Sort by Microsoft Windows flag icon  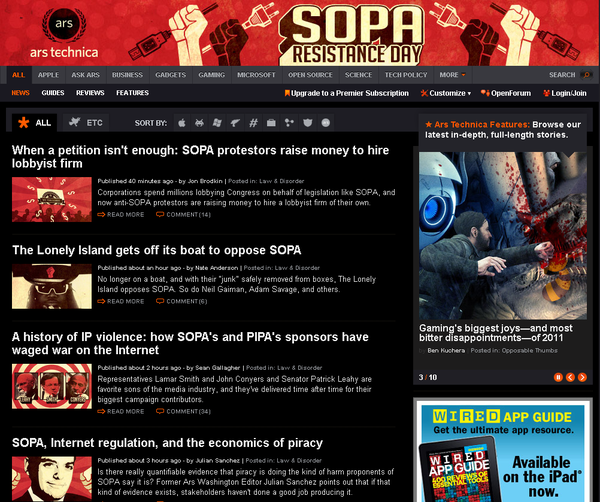[x=217, y=123]
